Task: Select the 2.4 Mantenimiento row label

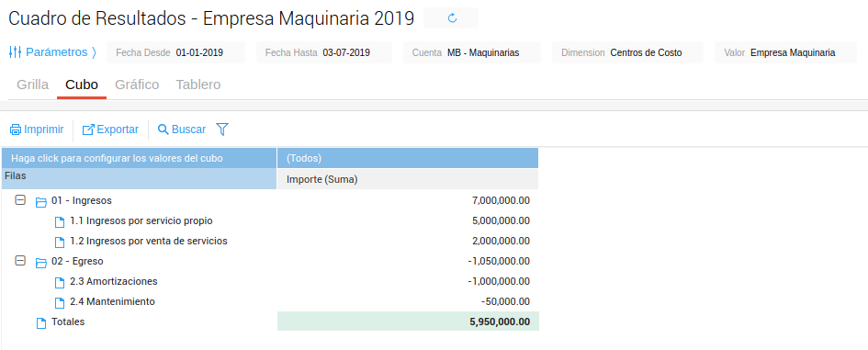Action: [112, 302]
